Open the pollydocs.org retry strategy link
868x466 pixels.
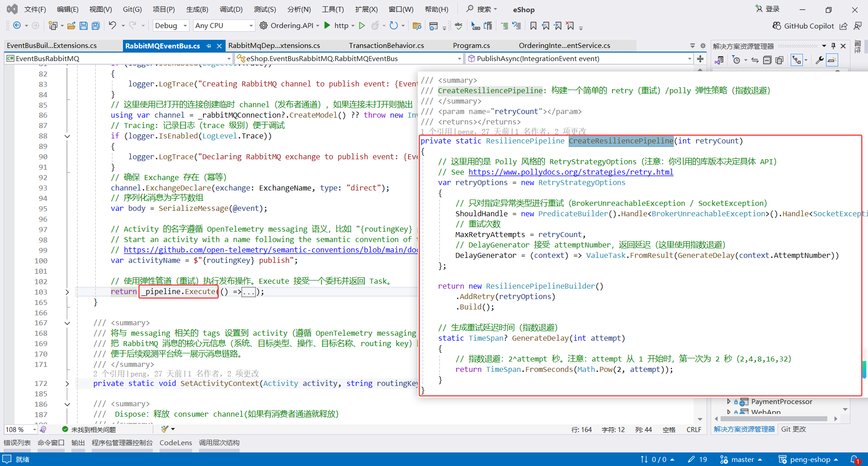click(571, 172)
